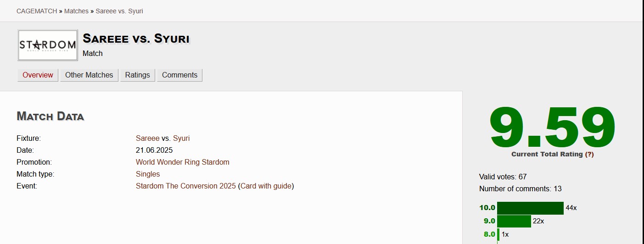Open Sareee's profile link in Fixture row
The height and width of the screenshot is (244, 644).
pos(148,138)
